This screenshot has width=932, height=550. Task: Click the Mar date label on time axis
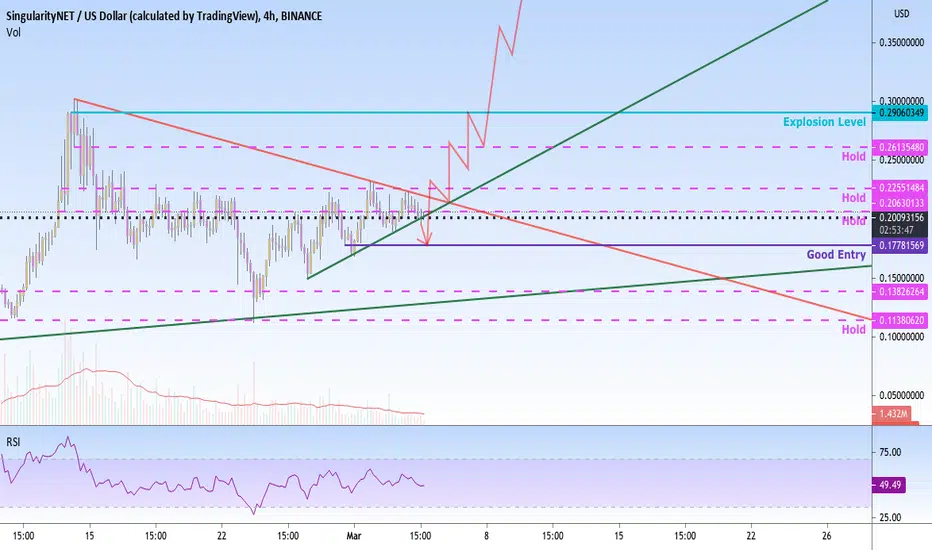tap(354, 536)
